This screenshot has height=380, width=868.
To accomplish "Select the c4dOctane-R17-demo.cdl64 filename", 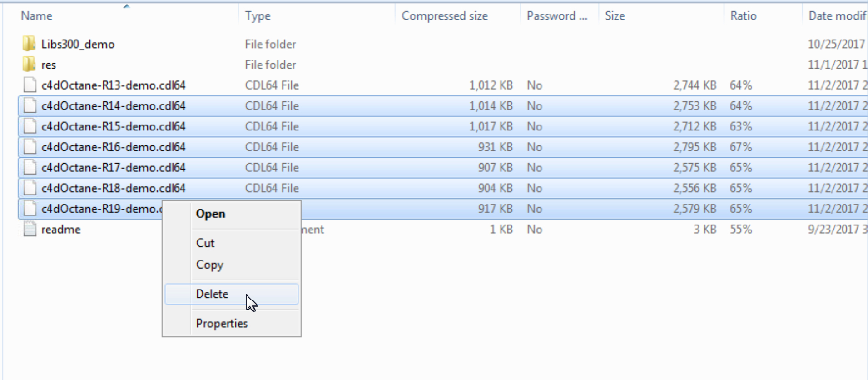I will pos(114,168).
